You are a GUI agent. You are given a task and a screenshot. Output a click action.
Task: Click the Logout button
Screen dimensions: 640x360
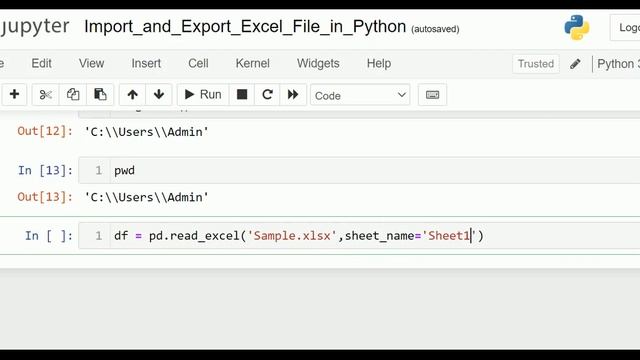(x=625, y=27)
